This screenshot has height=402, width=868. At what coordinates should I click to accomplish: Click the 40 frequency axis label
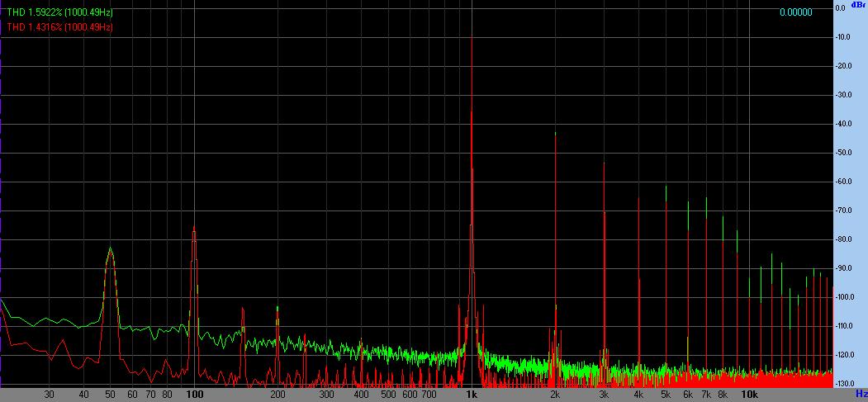pos(83,395)
